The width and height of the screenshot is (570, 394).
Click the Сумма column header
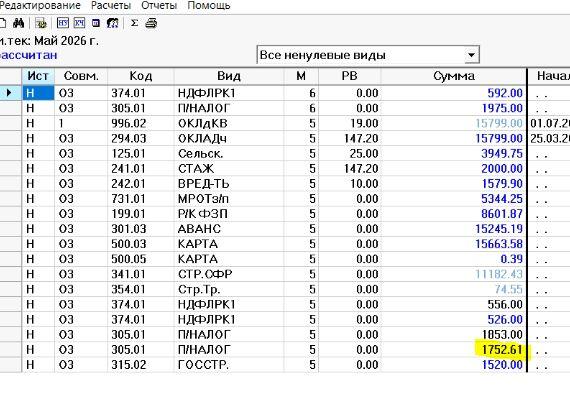(454, 76)
